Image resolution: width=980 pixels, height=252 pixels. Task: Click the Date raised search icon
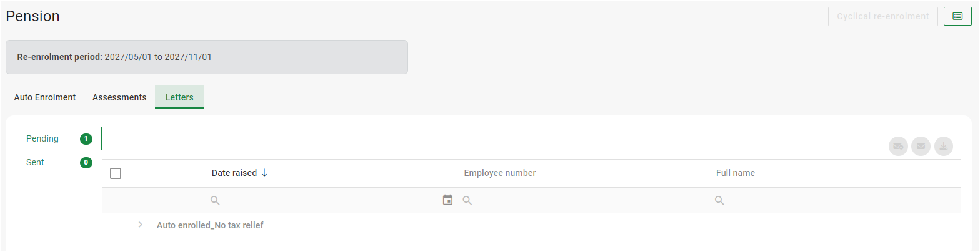coord(215,201)
